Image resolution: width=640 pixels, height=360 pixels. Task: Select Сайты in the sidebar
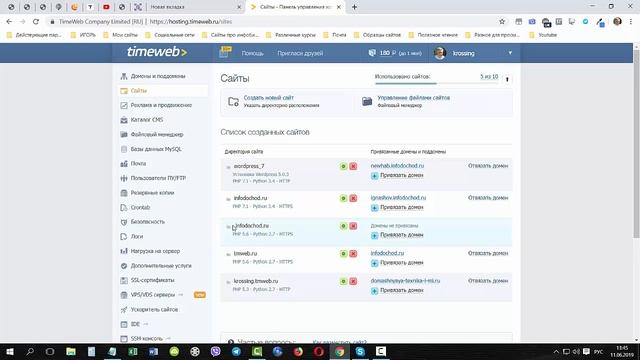tap(139, 91)
